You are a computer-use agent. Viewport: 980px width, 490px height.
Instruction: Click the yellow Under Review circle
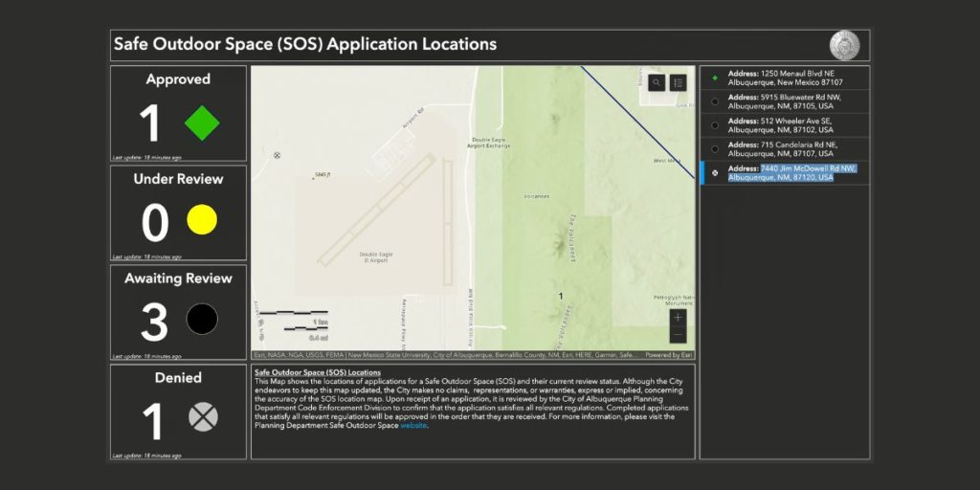click(x=202, y=220)
